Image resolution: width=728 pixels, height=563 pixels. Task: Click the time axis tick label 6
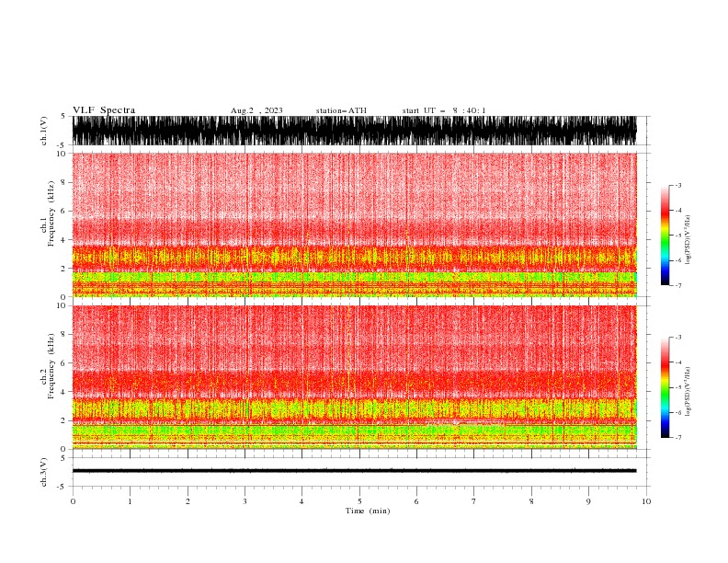coord(416,501)
